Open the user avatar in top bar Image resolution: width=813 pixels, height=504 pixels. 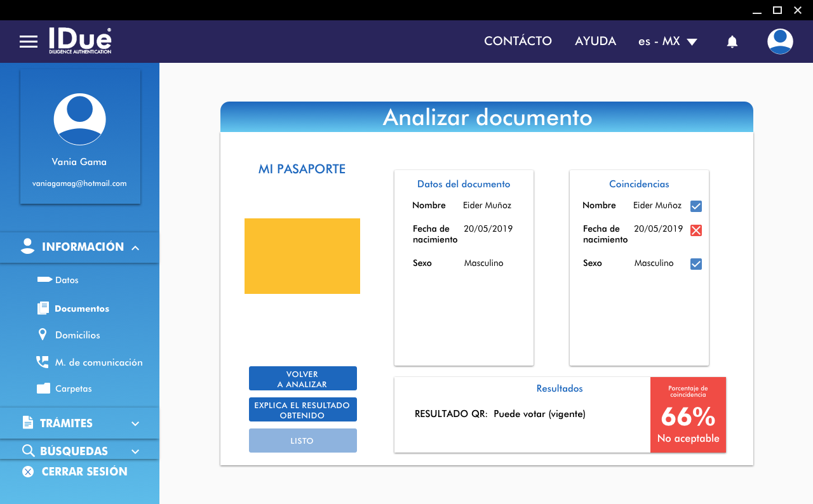(779, 42)
